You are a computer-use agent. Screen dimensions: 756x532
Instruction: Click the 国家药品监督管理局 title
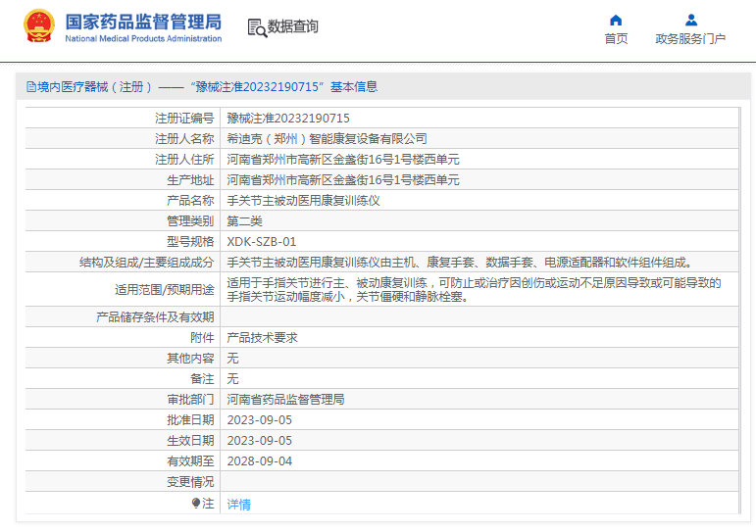pos(143,22)
